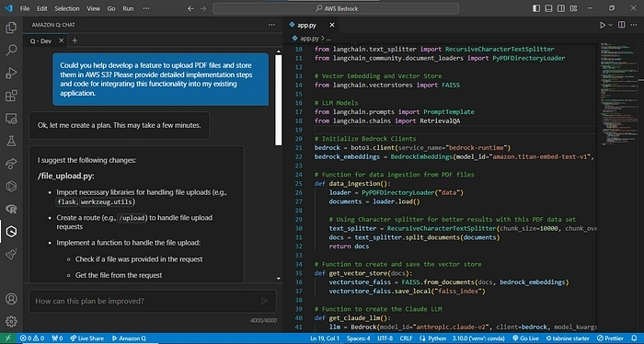The height and width of the screenshot is (344, 644).
Task: Close the Q - Dev chat tab
Action: point(62,40)
